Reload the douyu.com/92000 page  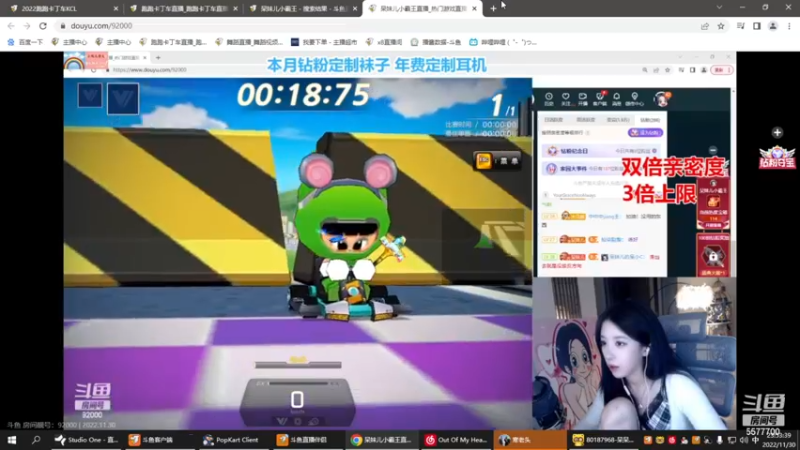(x=43, y=26)
